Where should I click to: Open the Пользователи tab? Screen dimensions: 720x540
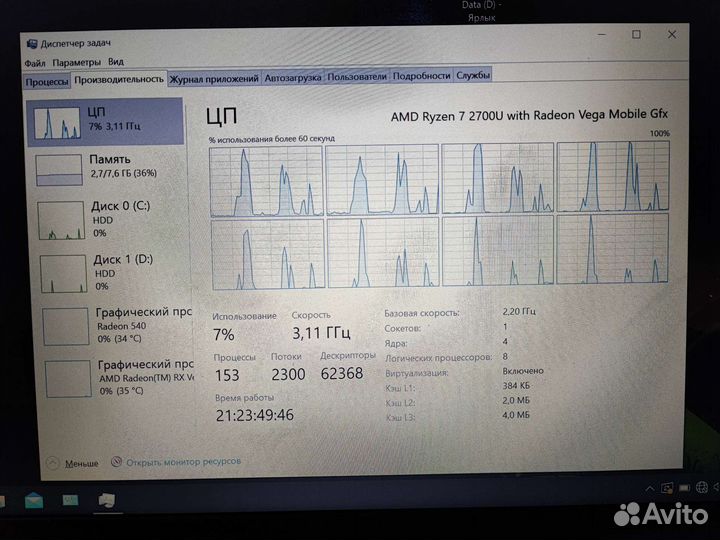pos(357,77)
